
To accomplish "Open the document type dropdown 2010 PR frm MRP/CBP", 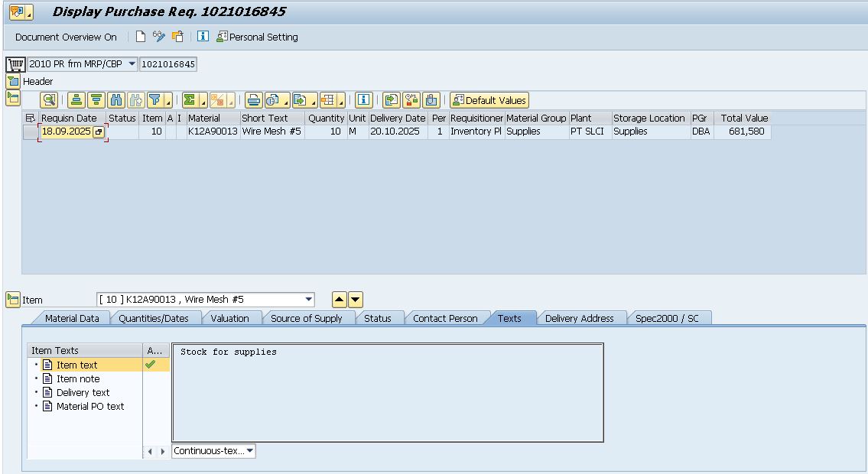I will (132, 64).
